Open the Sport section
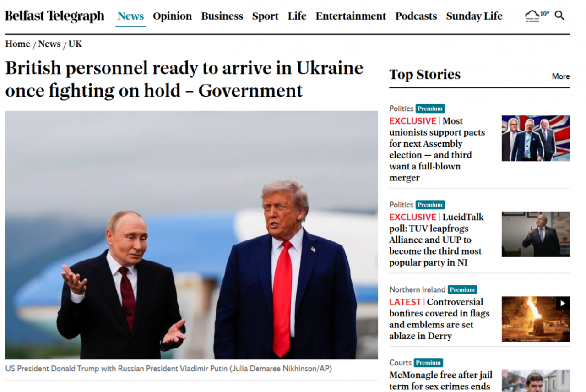This screenshot has height=392, width=586. 265,16
